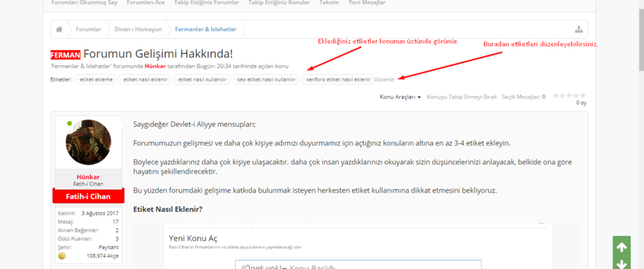The width and height of the screenshot is (644, 269).
Task: Click the gold coin icon beside Akçe
Action: point(62,256)
